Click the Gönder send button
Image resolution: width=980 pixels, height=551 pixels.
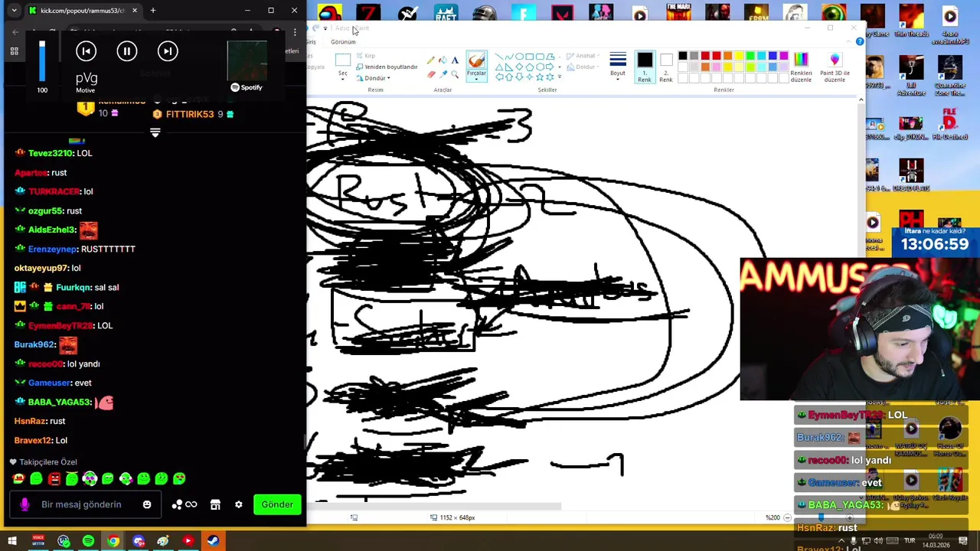(x=277, y=504)
